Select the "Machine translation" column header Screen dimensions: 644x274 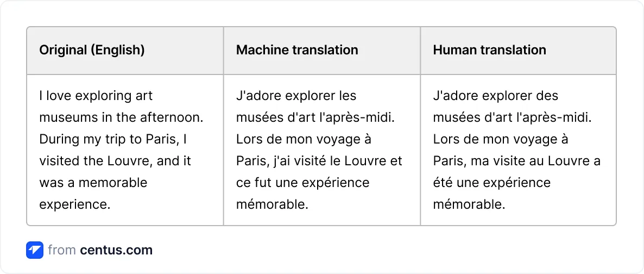point(297,50)
